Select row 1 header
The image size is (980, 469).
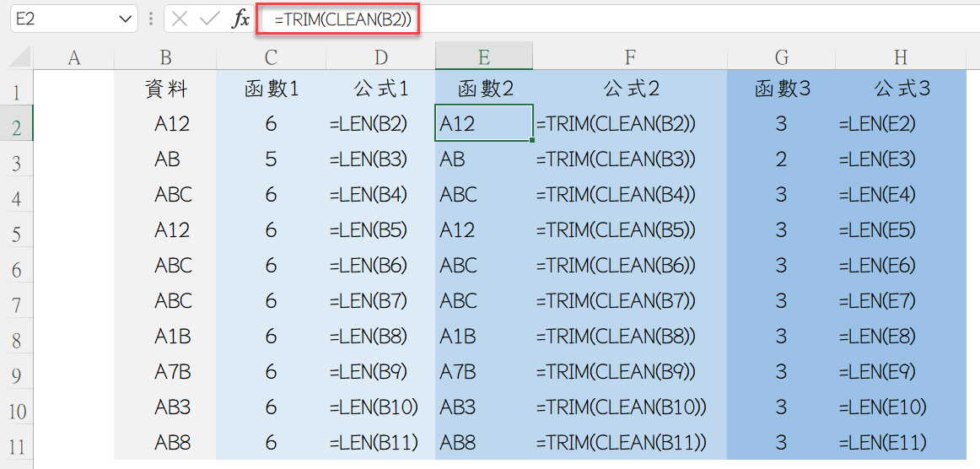click(x=17, y=89)
